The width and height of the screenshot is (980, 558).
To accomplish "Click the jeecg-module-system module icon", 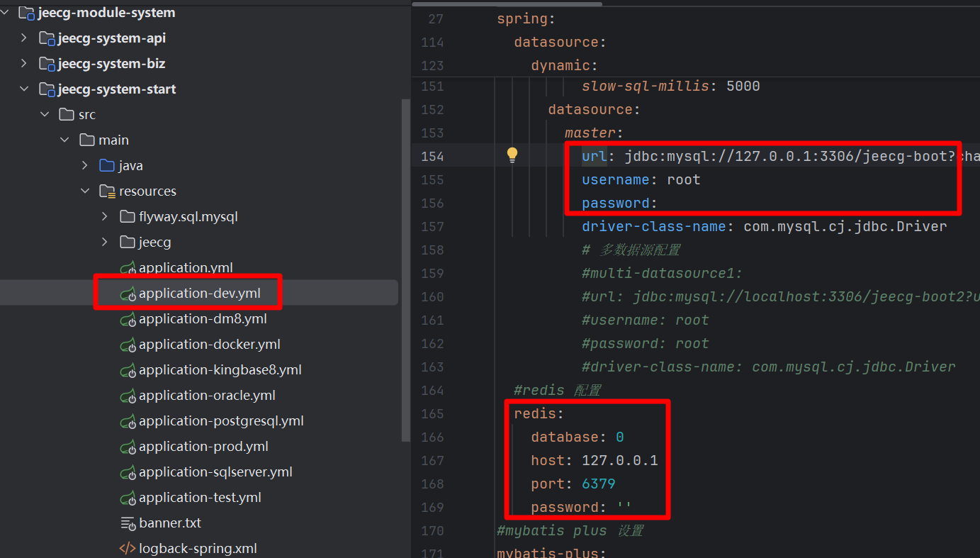I will pos(27,13).
